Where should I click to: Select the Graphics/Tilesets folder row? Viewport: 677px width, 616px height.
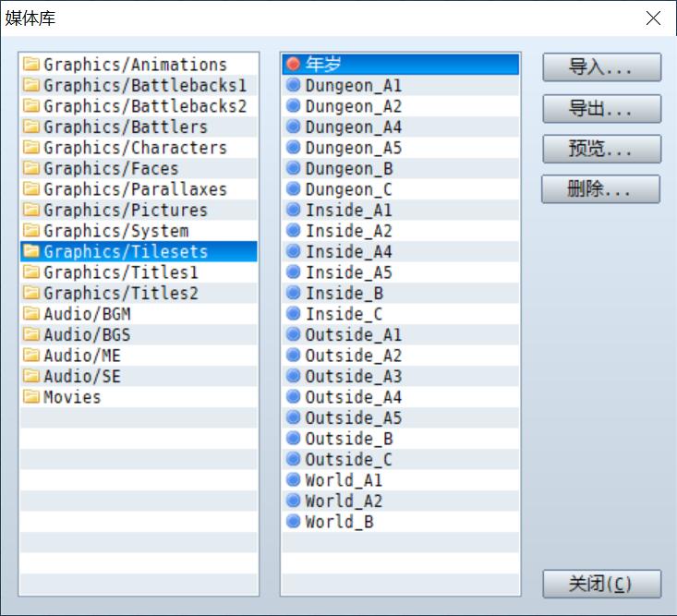coord(139,251)
